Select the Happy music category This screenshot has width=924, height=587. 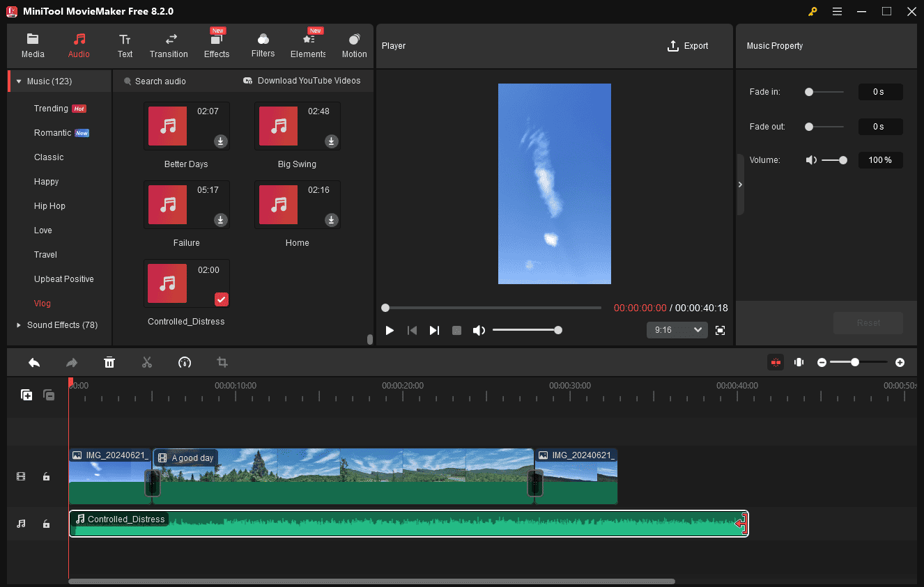[x=47, y=182]
